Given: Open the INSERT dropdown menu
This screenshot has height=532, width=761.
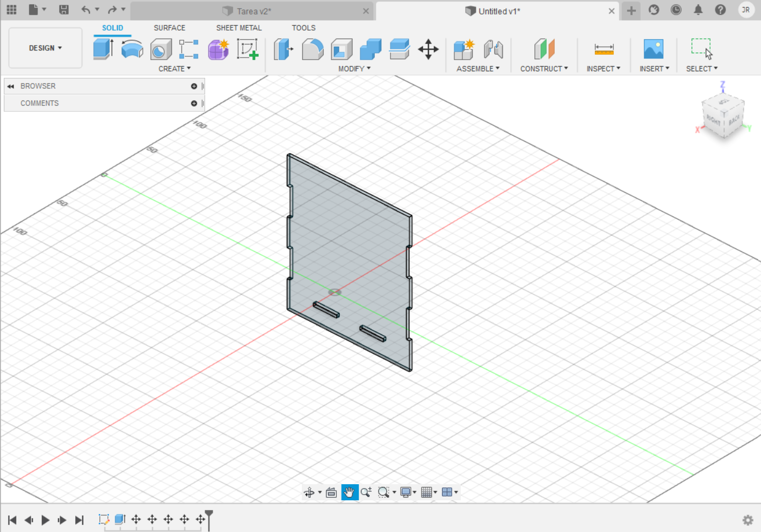Looking at the screenshot, I should coord(655,69).
